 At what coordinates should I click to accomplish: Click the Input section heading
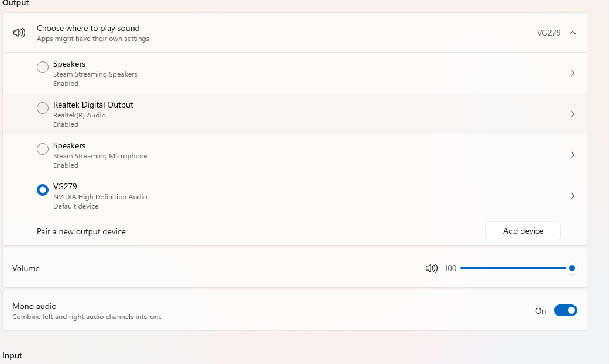click(12, 355)
